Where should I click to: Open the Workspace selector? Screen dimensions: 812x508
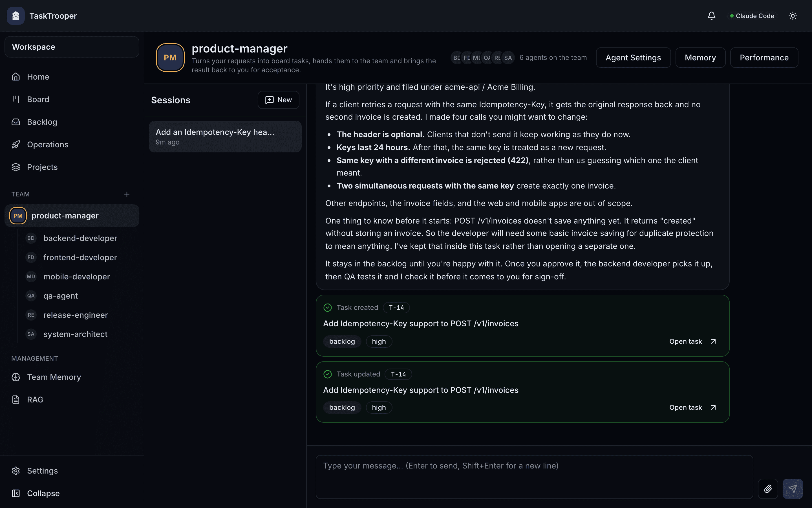72,47
